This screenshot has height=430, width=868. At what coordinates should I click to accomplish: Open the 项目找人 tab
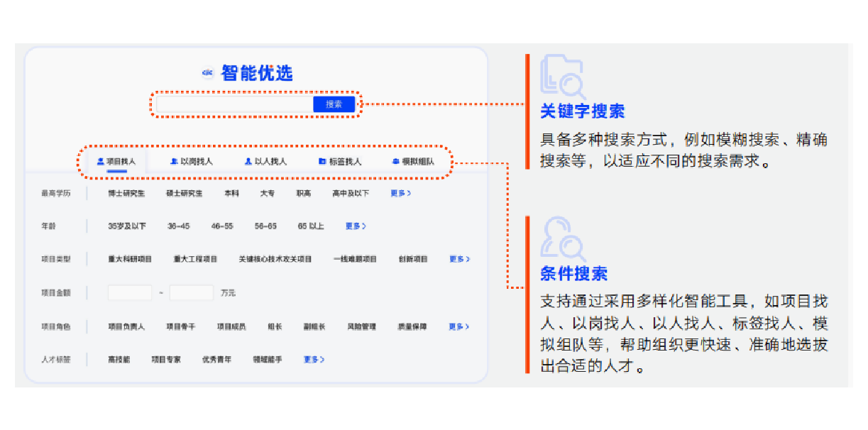(116, 162)
